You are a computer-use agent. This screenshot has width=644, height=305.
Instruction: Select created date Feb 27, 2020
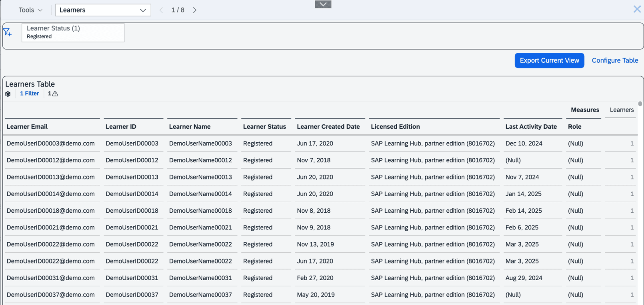click(x=315, y=278)
